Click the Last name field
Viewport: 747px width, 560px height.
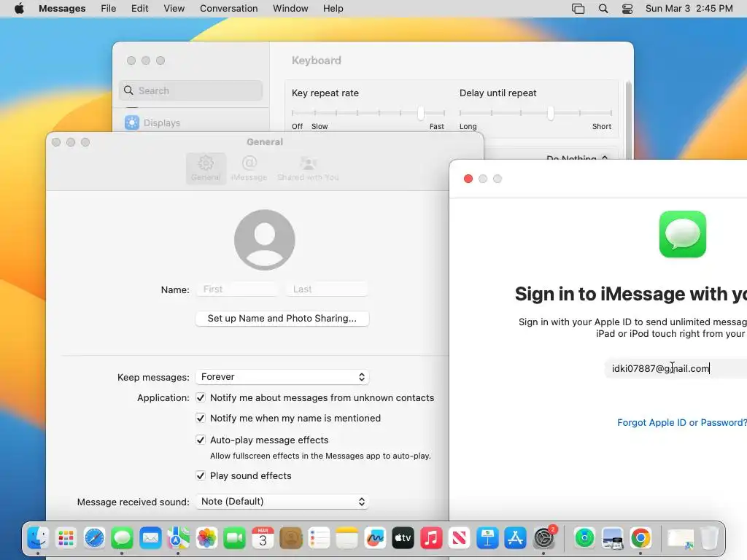327,289
